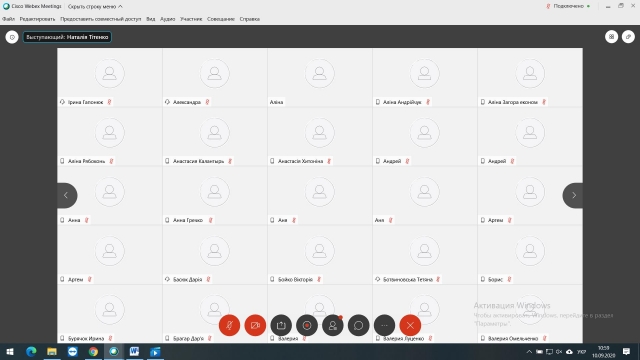Click device icon beside Бойко Вікторія
This screenshot has height=360, width=640.
pos(272,280)
